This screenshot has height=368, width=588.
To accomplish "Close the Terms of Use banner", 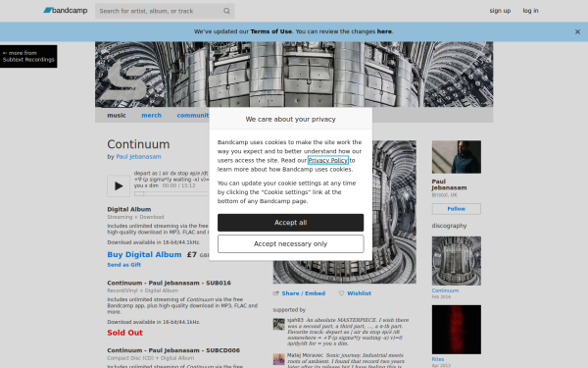I will point(577,32).
